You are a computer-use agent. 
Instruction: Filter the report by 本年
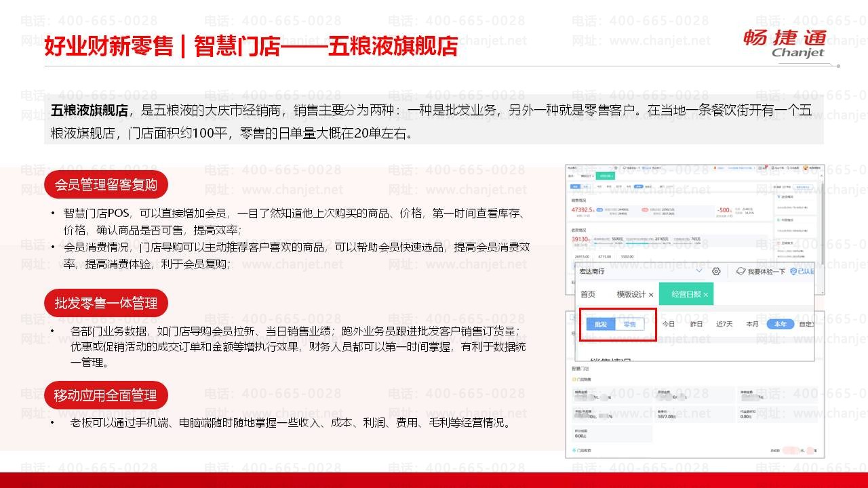(780, 324)
